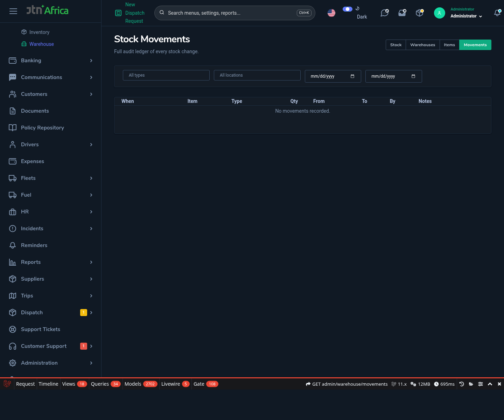This screenshot has height=420, width=504.
Task: Click the When column header
Action: click(128, 101)
